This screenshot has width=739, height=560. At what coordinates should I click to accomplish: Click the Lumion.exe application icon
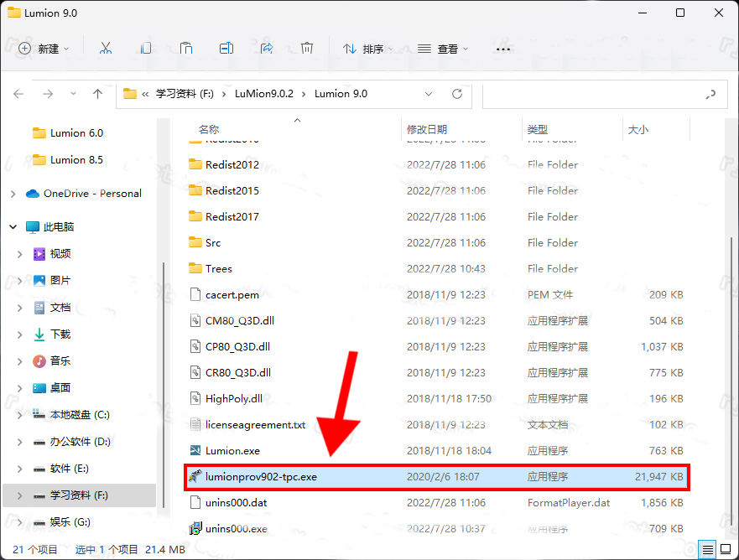[x=195, y=450]
